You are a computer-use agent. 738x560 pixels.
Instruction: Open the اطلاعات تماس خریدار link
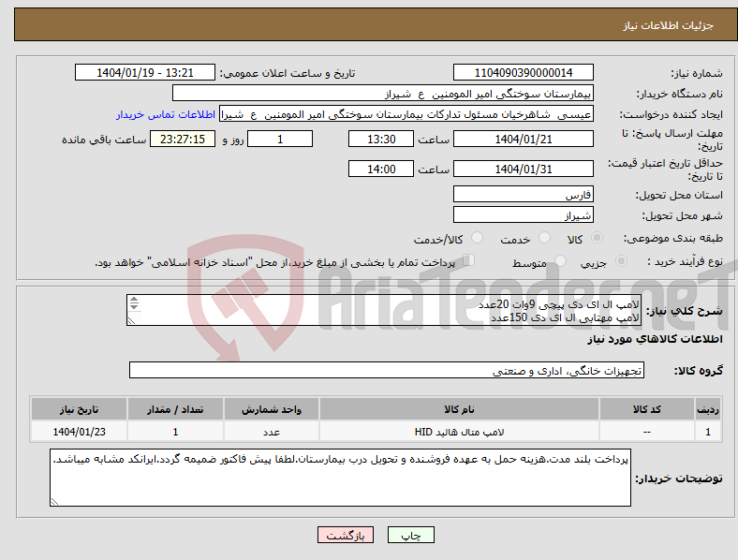tap(166, 114)
